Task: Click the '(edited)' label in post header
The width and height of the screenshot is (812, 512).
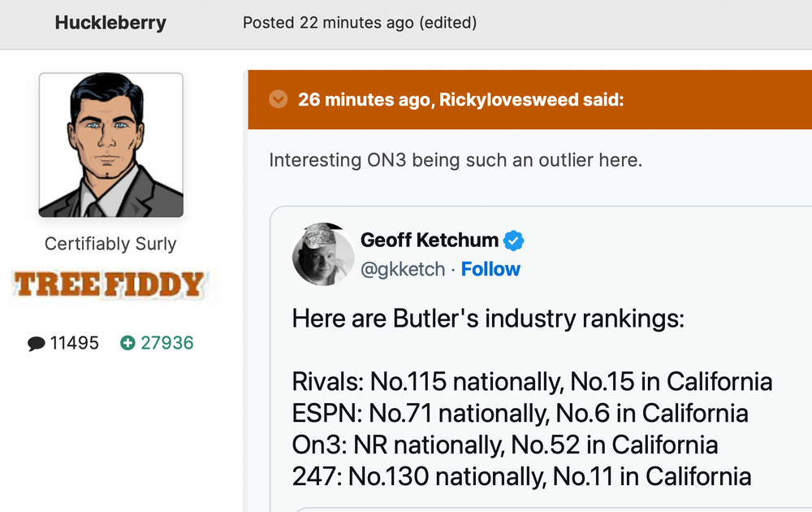Action: click(x=447, y=23)
